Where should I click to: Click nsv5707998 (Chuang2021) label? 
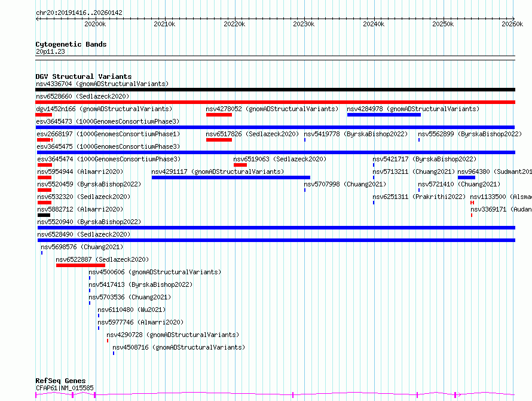coord(345,184)
